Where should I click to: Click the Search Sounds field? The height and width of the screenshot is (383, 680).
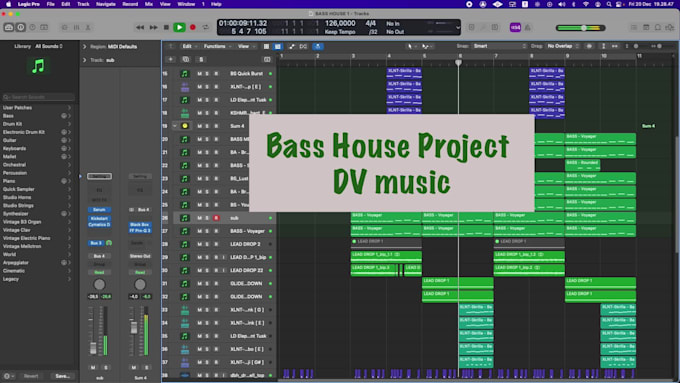[39, 97]
